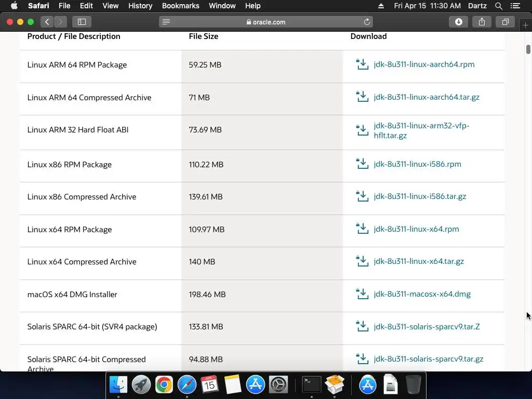Click download icon beside jdk-8u311-linux-aarch64.tar.gz

(362, 97)
